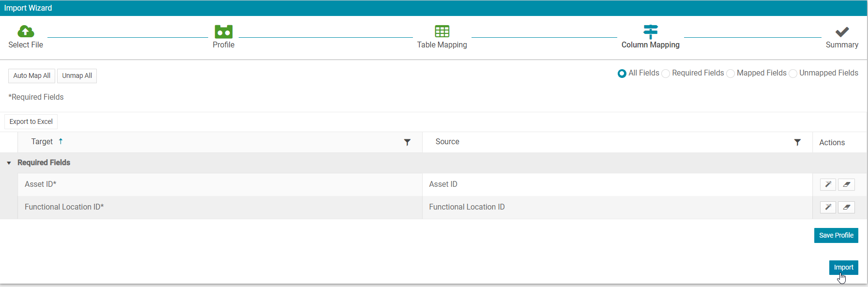The height and width of the screenshot is (287, 868).
Task: Click the Select File cloud upload icon
Action: (26, 31)
